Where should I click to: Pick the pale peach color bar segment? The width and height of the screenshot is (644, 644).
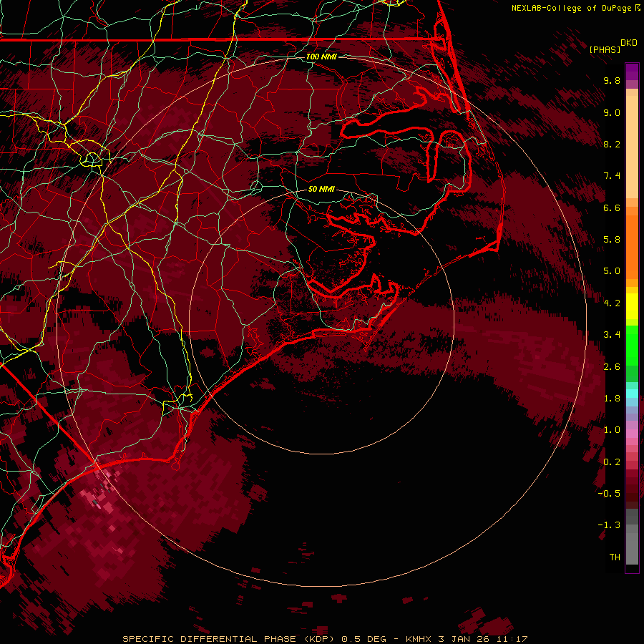pos(632,147)
